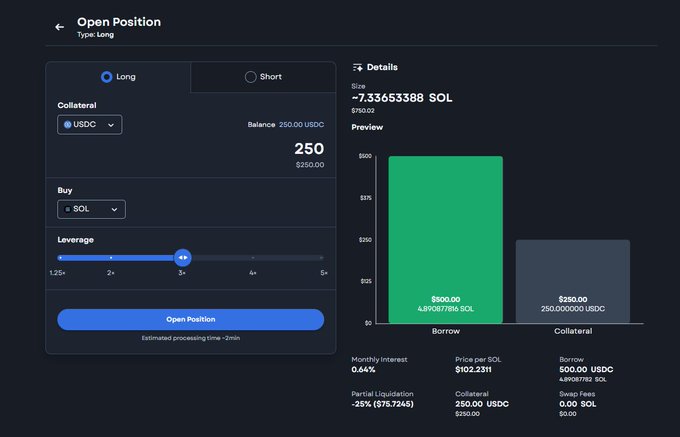Click the gray Collateral bar in chart

click(572, 281)
